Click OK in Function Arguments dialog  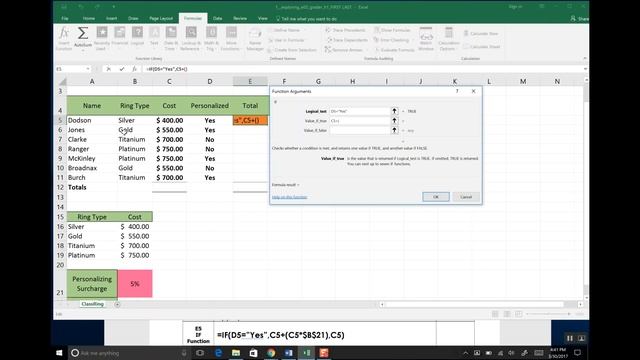[436, 197]
